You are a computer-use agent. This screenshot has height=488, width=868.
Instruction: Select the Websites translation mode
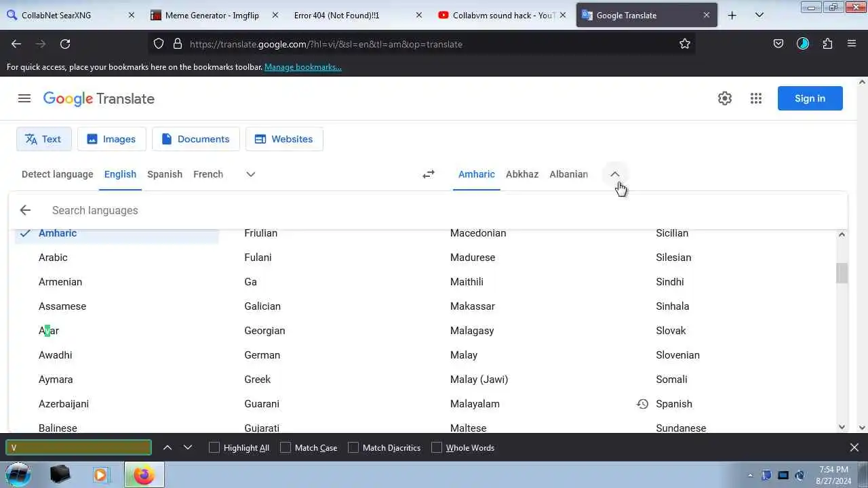(x=284, y=139)
